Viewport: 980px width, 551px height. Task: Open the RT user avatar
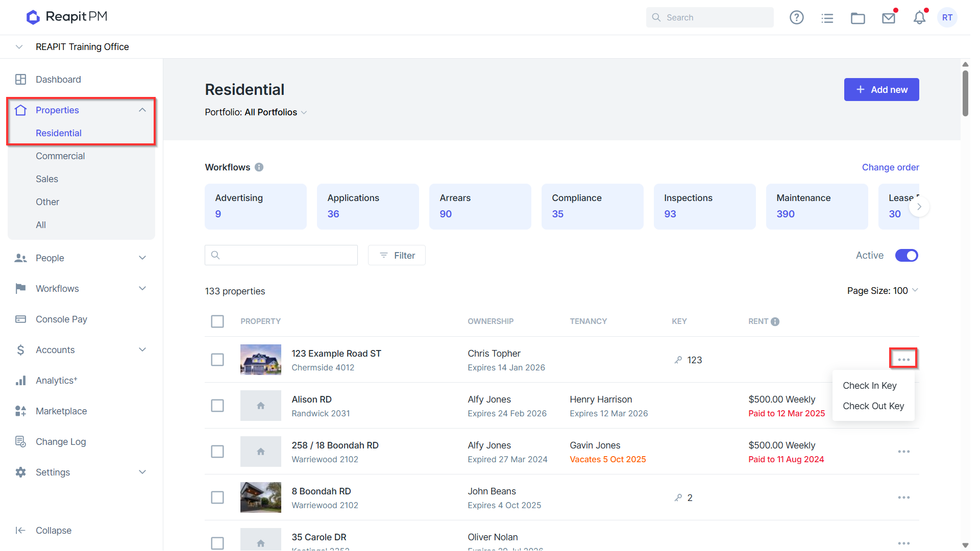[947, 18]
